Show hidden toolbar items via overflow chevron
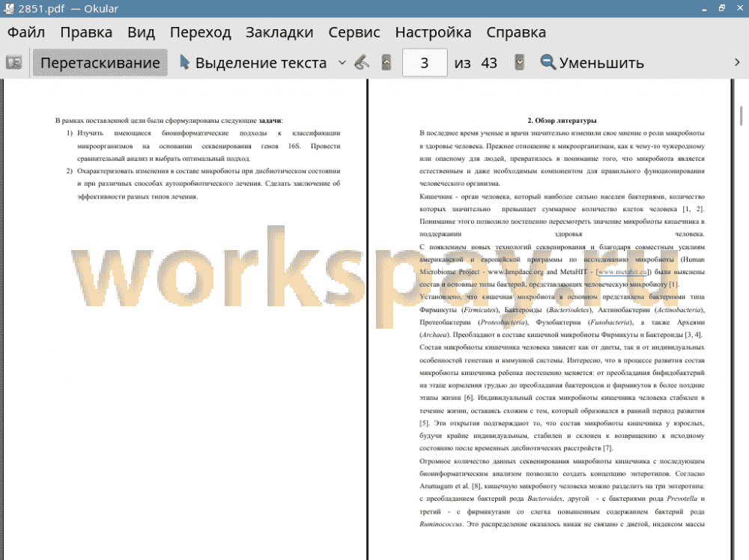 (737, 63)
